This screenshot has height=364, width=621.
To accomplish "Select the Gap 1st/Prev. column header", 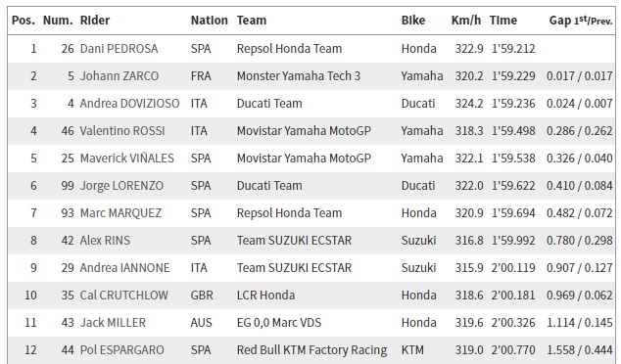I will [x=581, y=21].
